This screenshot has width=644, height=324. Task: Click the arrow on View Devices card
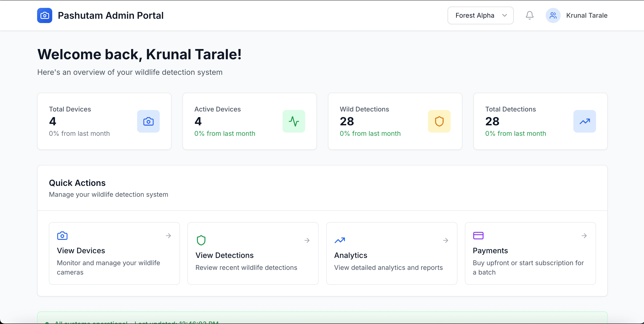[168, 236]
